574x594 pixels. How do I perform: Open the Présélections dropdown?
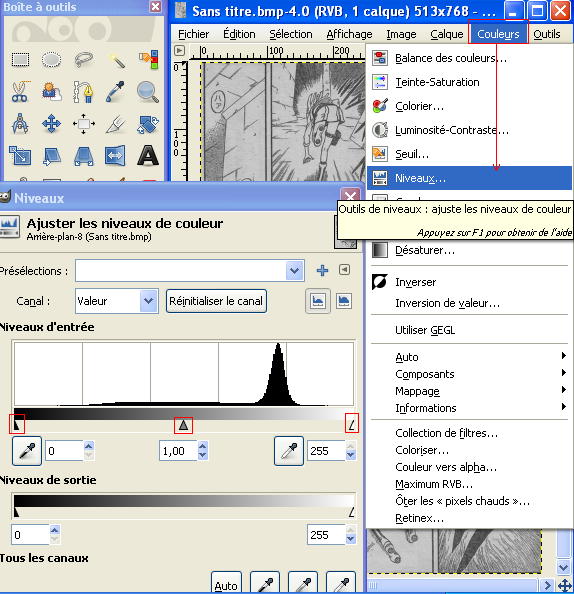(294, 270)
